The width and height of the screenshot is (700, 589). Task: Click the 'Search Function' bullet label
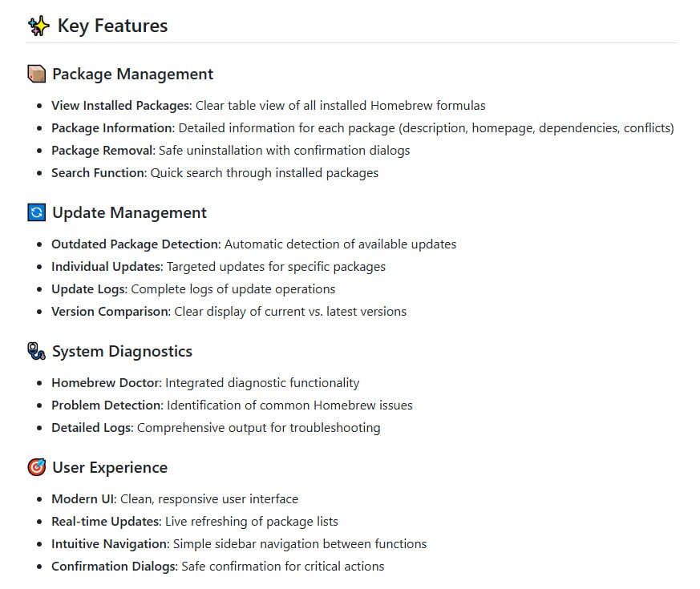coord(99,173)
